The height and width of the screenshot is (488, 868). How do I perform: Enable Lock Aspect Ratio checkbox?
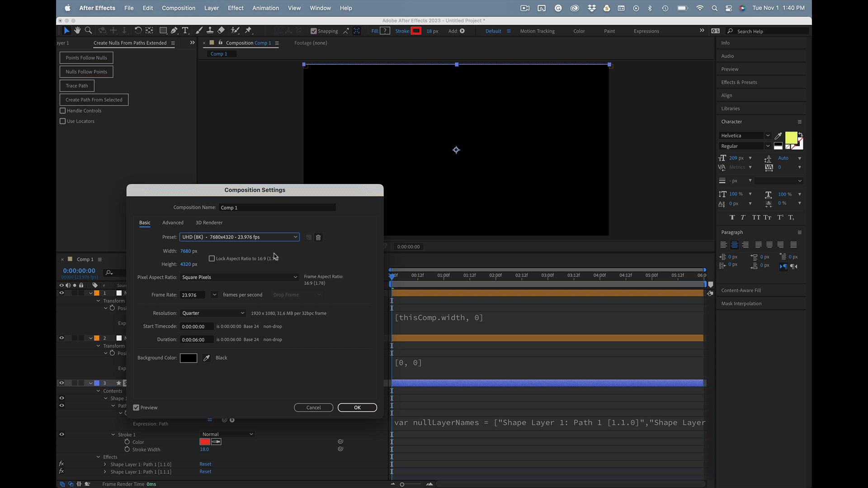212,258
